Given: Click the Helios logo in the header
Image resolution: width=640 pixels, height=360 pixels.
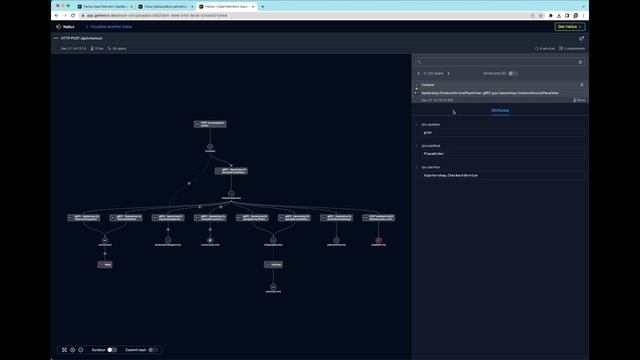Looking at the screenshot, I should [x=65, y=27].
